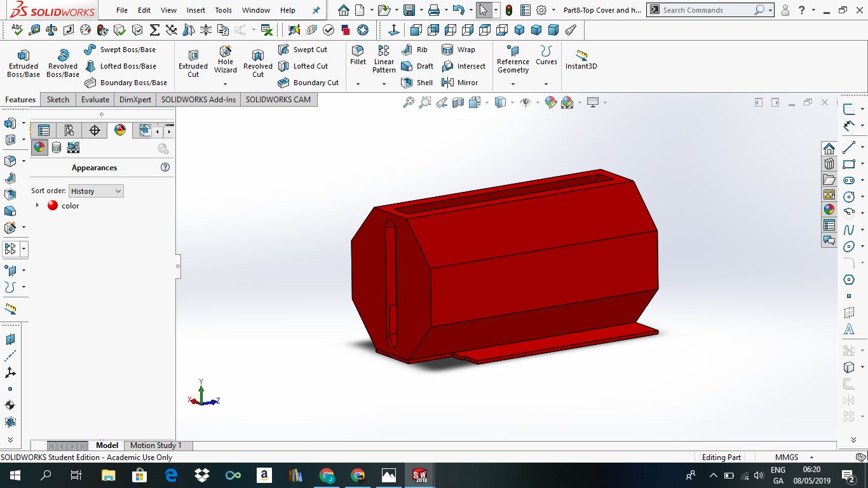Select the Boundary Cut tool
The height and width of the screenshot is (488, 868).
(308, 83)
